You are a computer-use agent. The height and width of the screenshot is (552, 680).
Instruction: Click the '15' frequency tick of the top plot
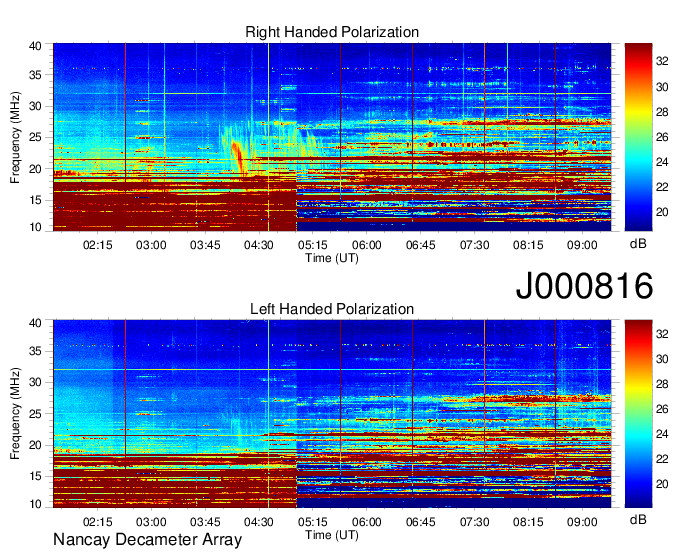(35, 200)
